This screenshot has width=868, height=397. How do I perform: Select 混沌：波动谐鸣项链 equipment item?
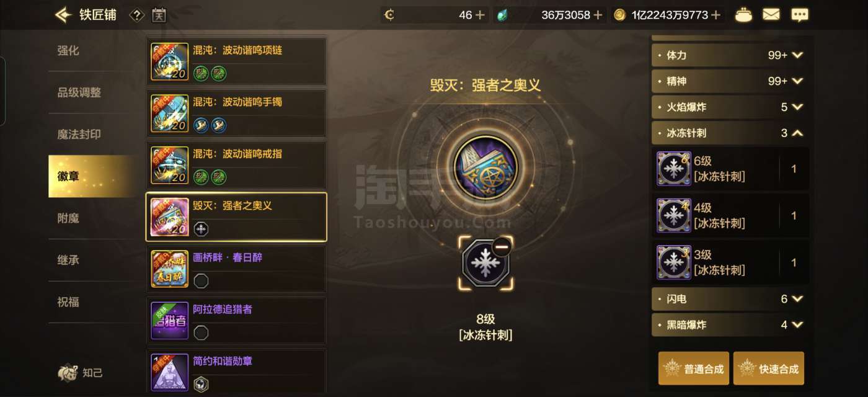point(236,61)
